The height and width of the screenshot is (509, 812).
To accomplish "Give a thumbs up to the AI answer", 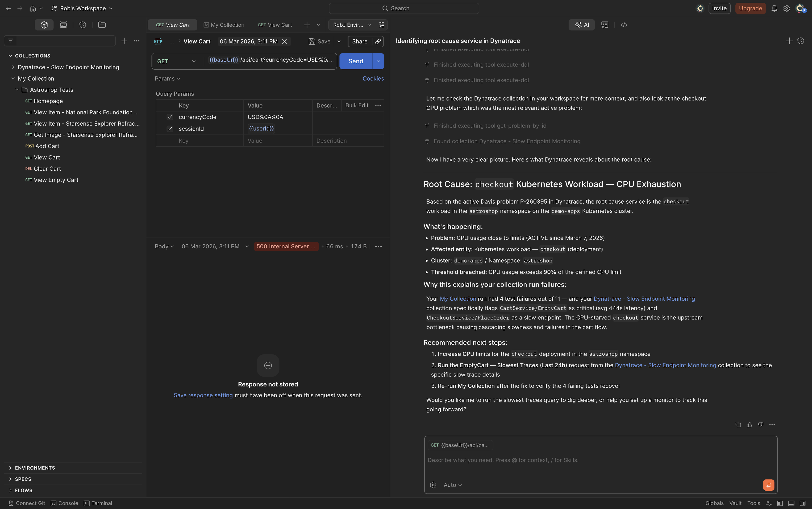I will [749, 424].
